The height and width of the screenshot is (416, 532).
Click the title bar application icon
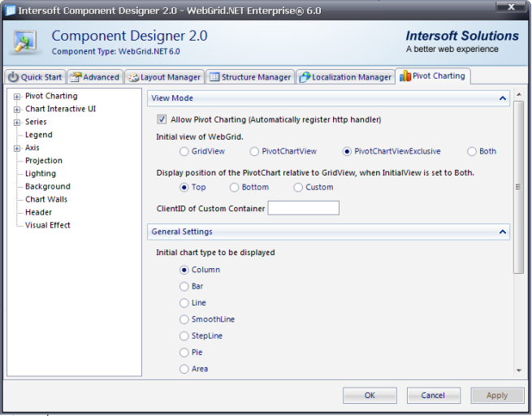point(11,11)
